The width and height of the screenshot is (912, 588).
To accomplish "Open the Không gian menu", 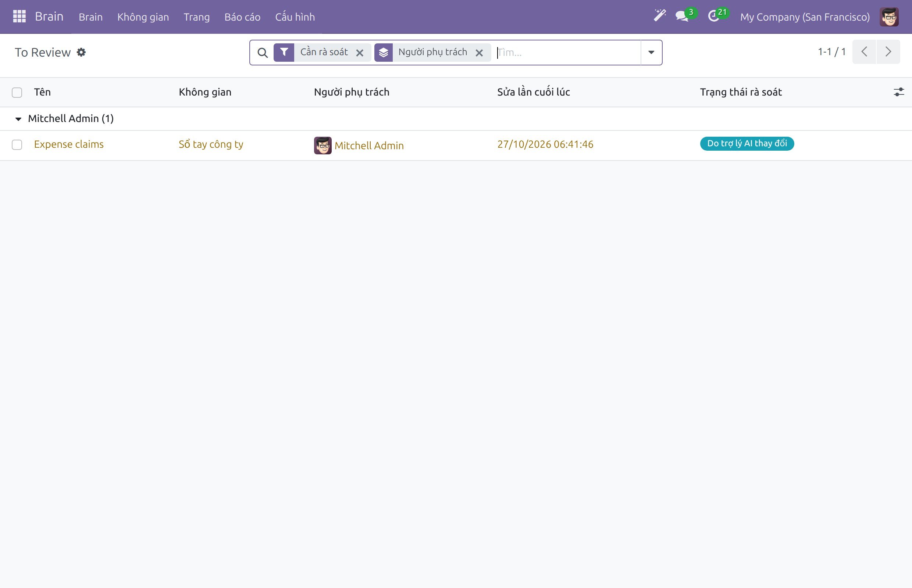I will (x=143, y=17).
